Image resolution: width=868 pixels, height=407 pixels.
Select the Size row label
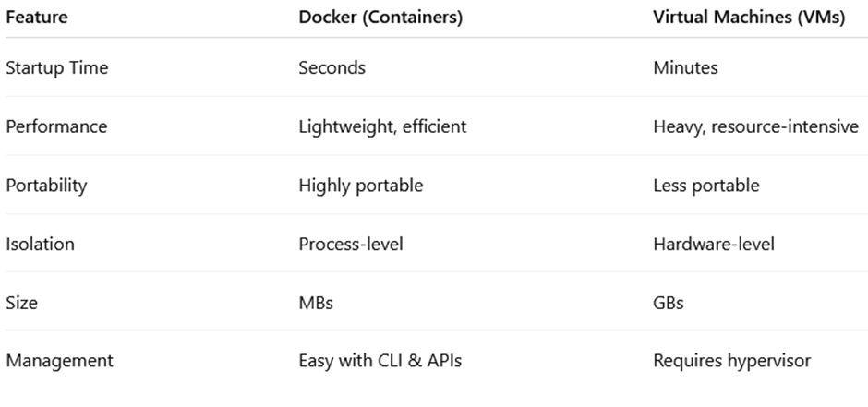(23, 302)
